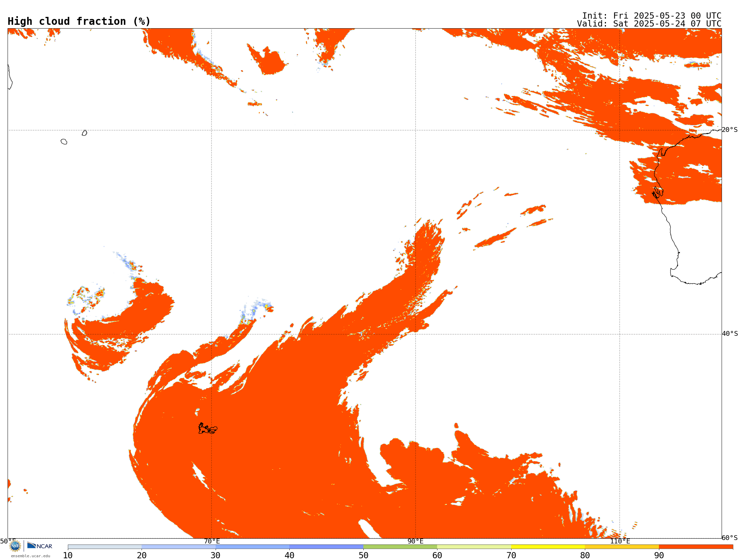Click the colorbar tick label 20
744x560 pixels.
click(142, 556)
